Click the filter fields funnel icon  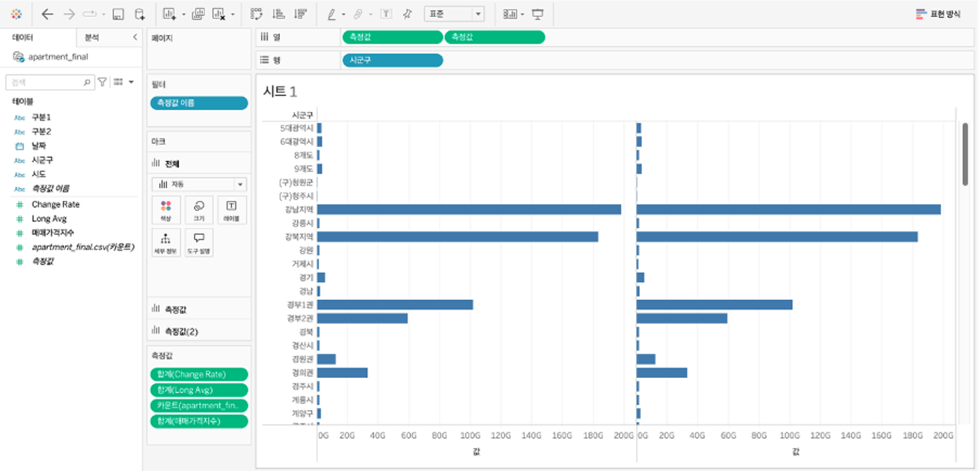(102, 82)
